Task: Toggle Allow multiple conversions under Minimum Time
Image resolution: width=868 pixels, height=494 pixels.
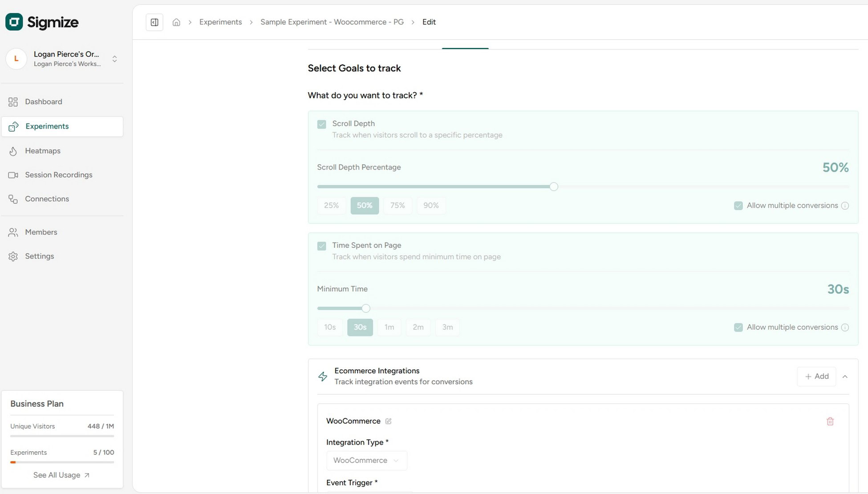Action: (738, 328)
